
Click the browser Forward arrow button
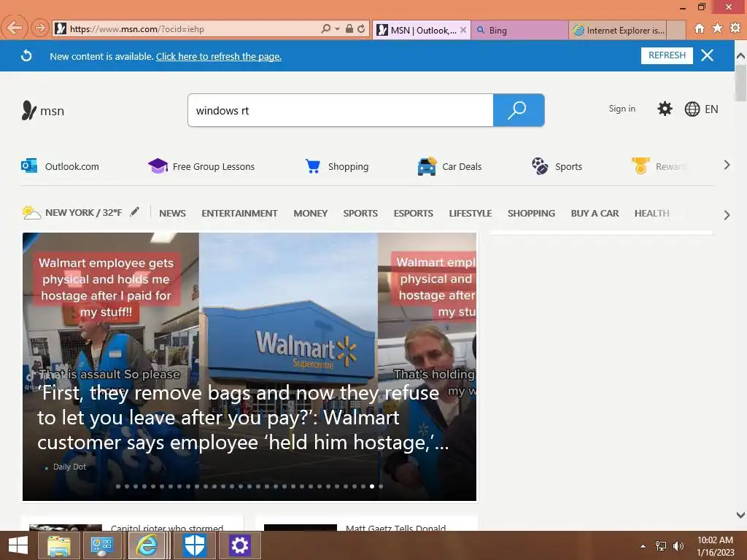point(40,28)
